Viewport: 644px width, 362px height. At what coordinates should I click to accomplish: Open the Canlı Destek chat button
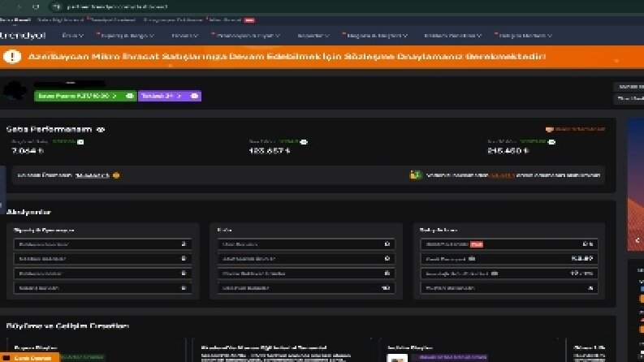click(28, 358)
